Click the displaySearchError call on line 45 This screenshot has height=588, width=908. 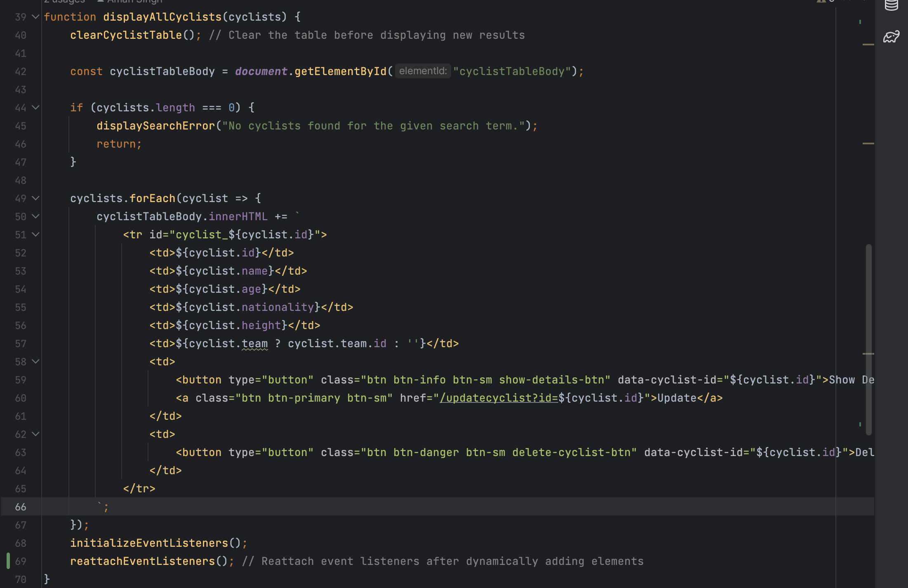(156, 126)
